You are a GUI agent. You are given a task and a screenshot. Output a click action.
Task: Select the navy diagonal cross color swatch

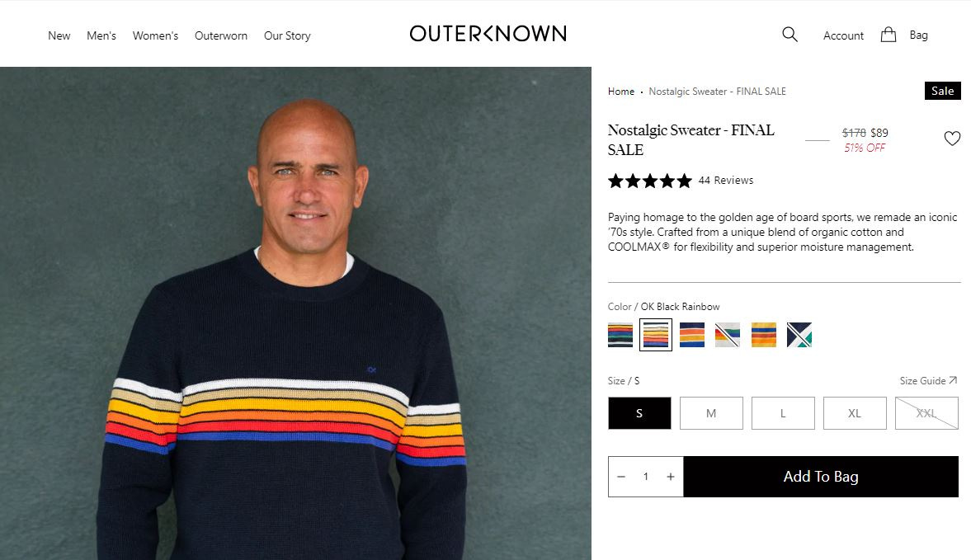click(x=799, y=335)
